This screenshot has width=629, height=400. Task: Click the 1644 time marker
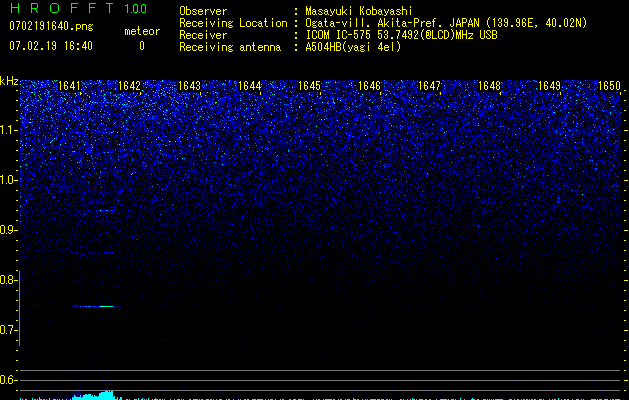(x=249, y=86)
